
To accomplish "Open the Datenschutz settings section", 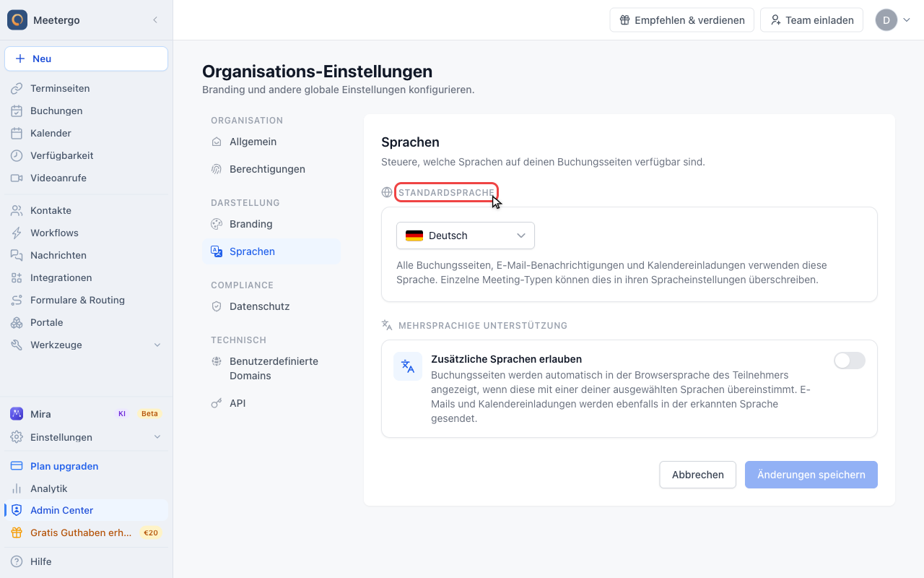I will (271, 306).
